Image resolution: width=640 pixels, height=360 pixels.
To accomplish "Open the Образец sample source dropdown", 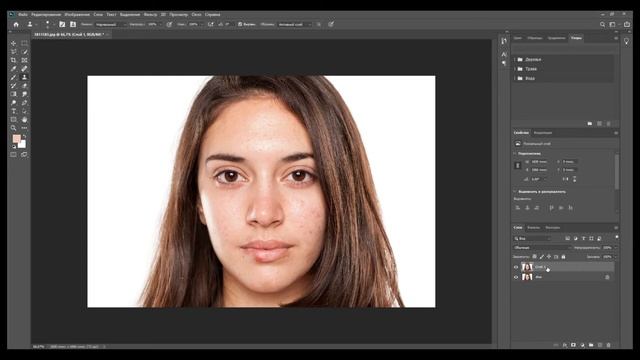I will pyautogui.click(x=294, y=24).
